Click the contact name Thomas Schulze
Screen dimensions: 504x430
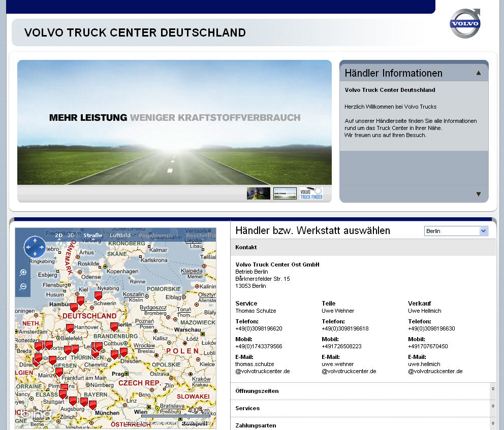click(x=256, y=311)
